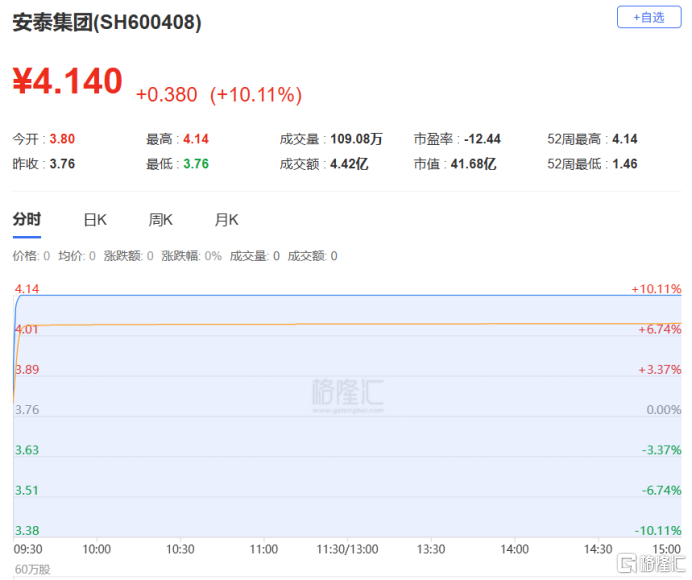Click the 成交量 value 109.08万
Image resolution: width=692 pixels, height=580 pixels.
click(356, 139)
